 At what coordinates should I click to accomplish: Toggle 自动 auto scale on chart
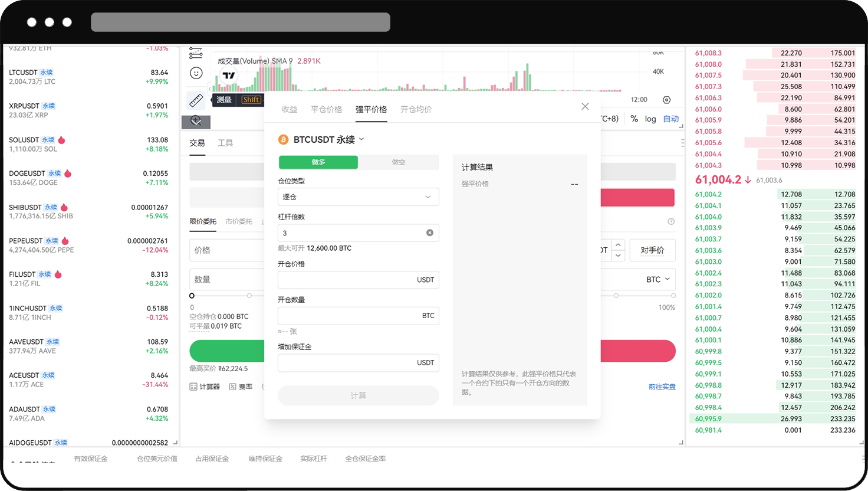[671, 119]
